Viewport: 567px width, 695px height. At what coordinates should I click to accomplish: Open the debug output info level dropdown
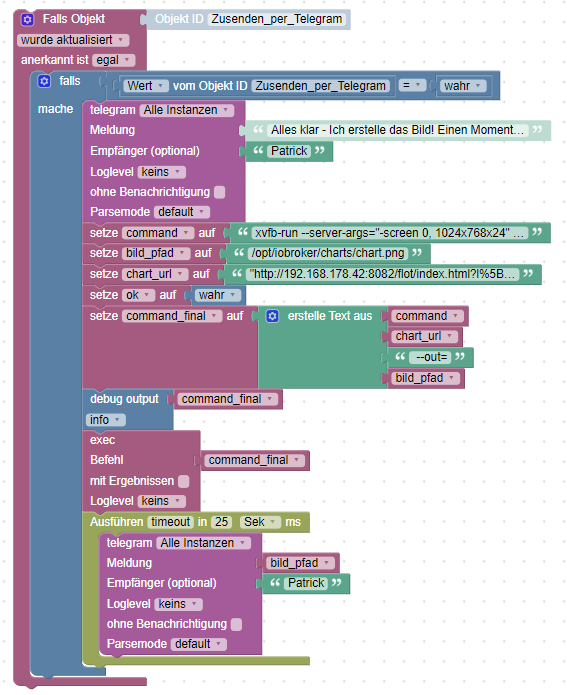point(106,420)
